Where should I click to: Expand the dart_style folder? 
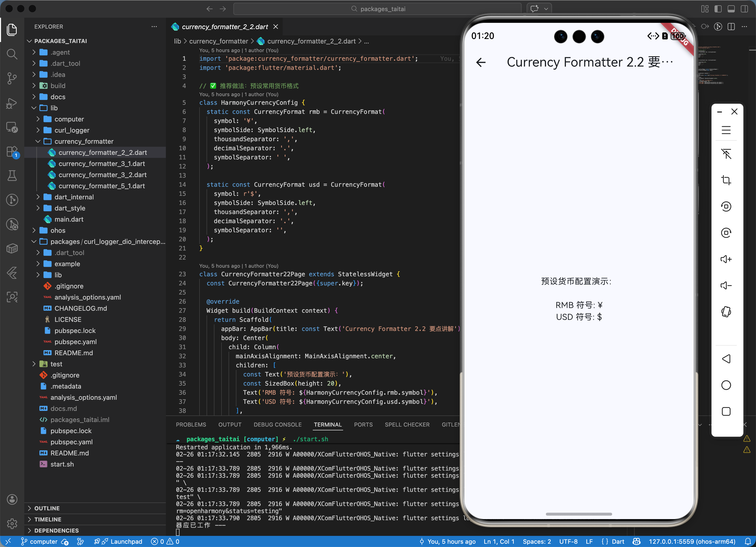(70, 208)
